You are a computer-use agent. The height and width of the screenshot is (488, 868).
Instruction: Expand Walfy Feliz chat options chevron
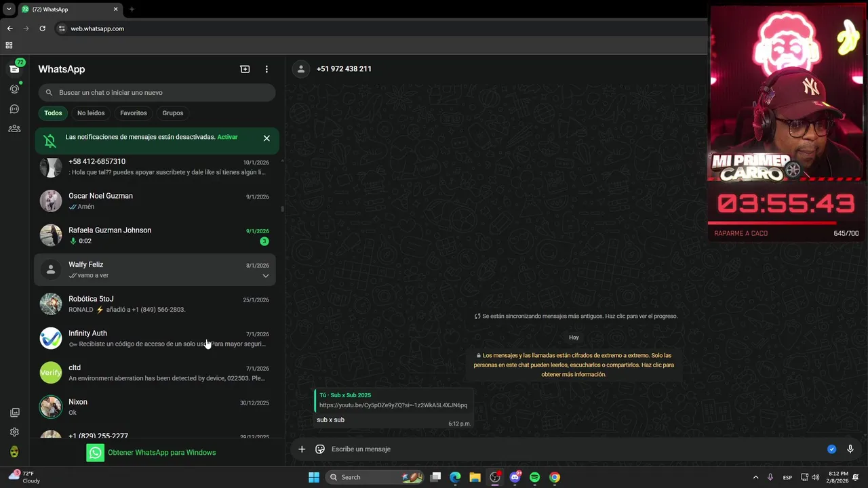point(266,276)
